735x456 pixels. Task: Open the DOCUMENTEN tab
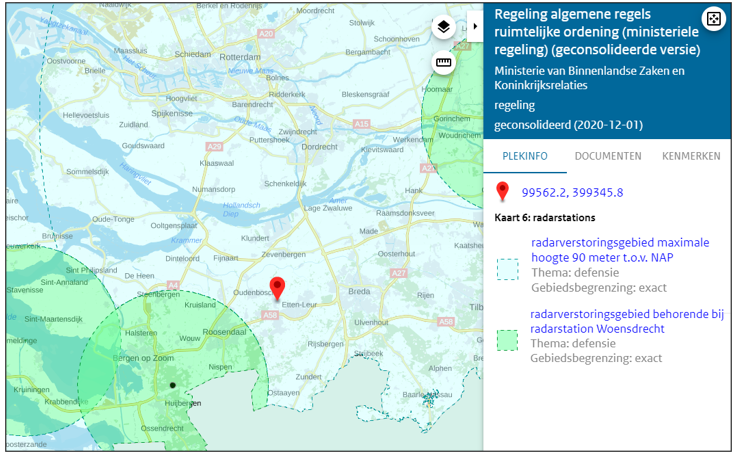pyautogui.click(x=608, y=156)
